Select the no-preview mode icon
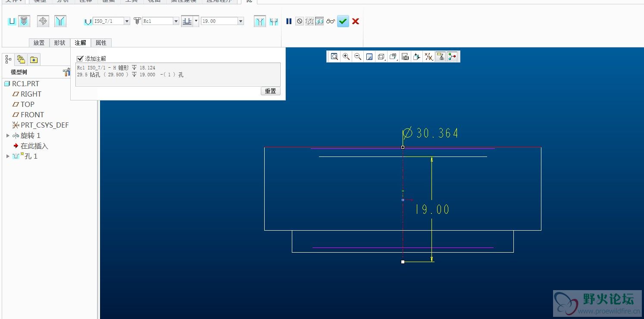The image size is (644, 319). coord(300,21)
